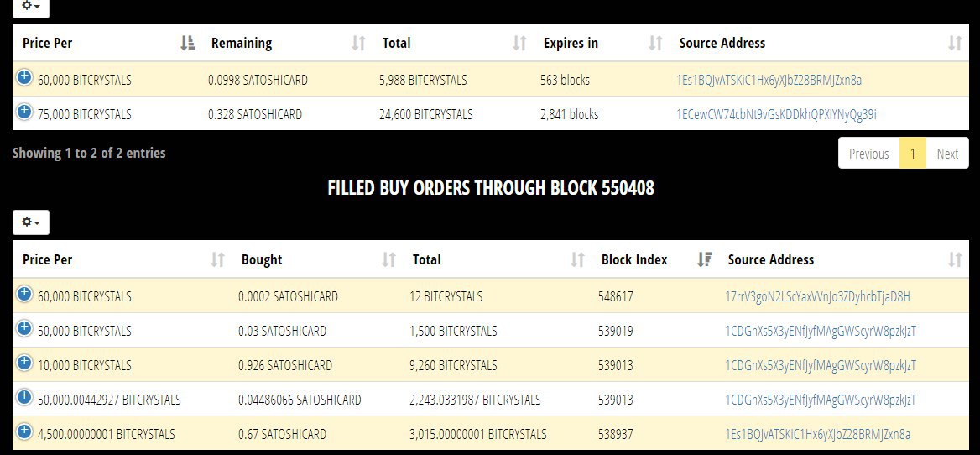The image size is (980, 455).
Task: Click the Next pagination button
Action: (x=947, y=154)
